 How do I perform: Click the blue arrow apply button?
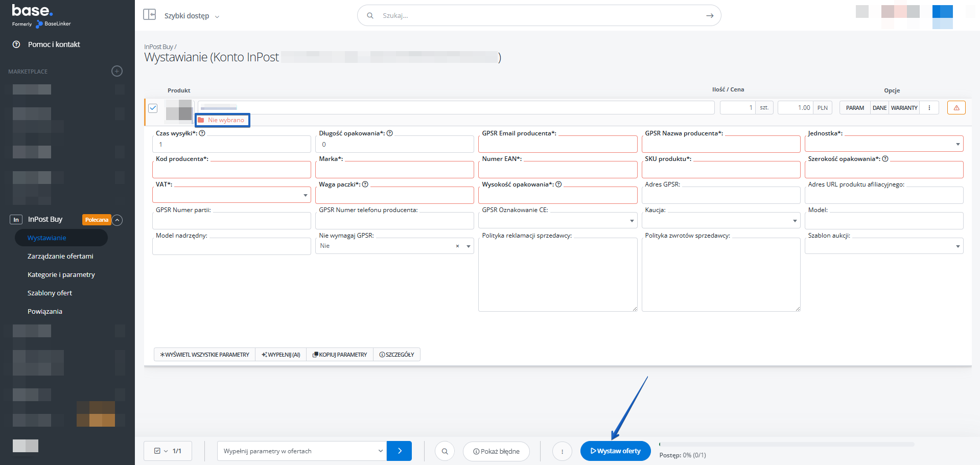(x=399, y=451)
